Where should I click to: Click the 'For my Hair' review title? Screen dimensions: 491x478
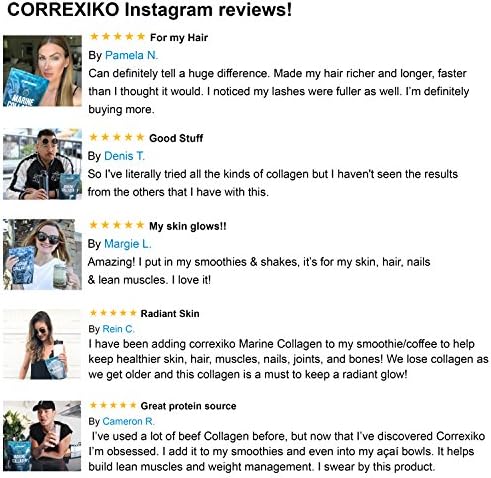pyautogui.click(x=179, y=38)
